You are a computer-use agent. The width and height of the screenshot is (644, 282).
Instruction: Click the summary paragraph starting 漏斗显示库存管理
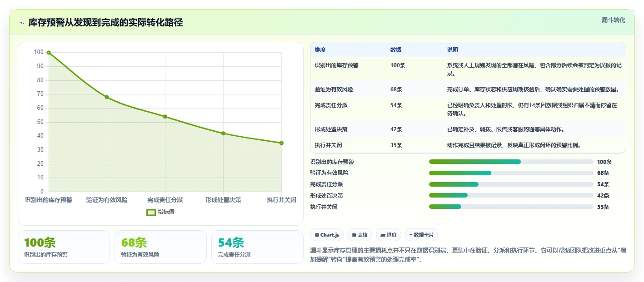468,255
